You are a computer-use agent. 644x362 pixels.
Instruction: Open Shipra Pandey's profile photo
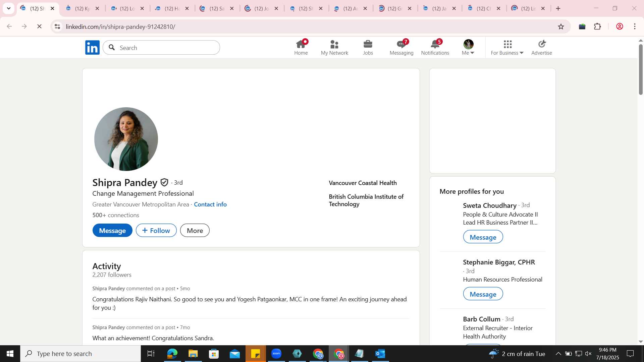126,139
